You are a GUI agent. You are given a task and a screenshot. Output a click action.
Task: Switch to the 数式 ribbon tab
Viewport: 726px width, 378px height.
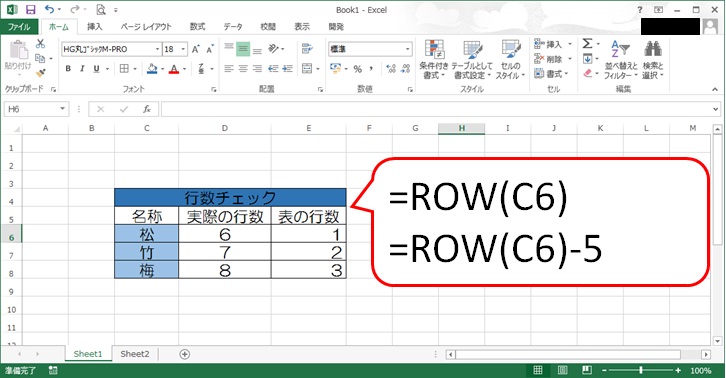[197, 27]
